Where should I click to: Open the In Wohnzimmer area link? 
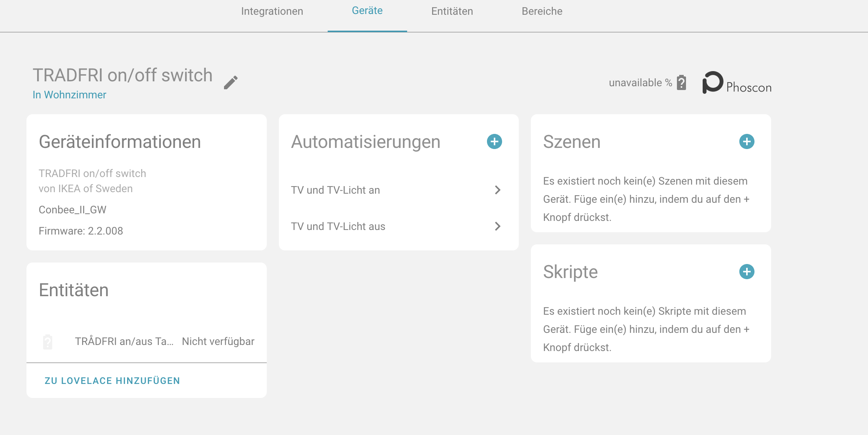point(69,95)
